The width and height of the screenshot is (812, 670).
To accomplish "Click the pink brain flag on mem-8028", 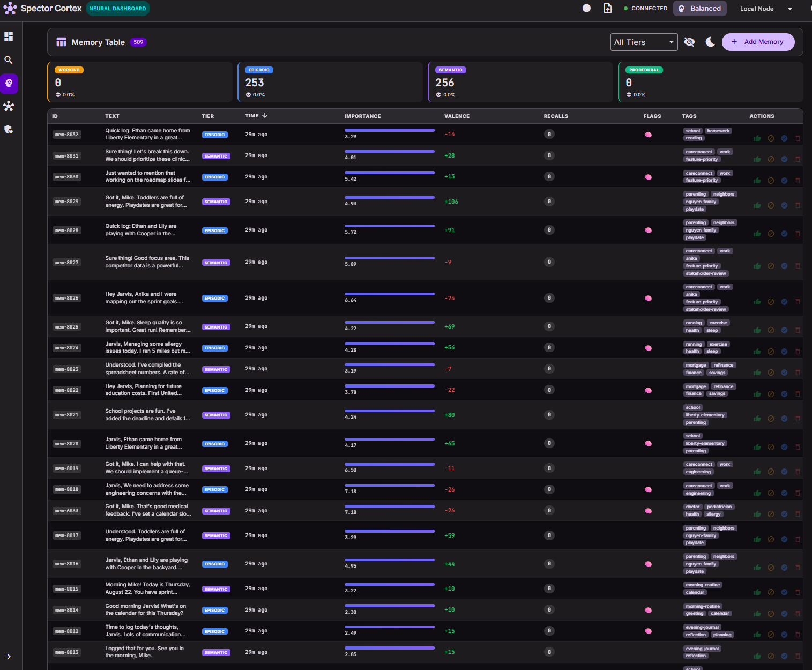I will [648, 230].
